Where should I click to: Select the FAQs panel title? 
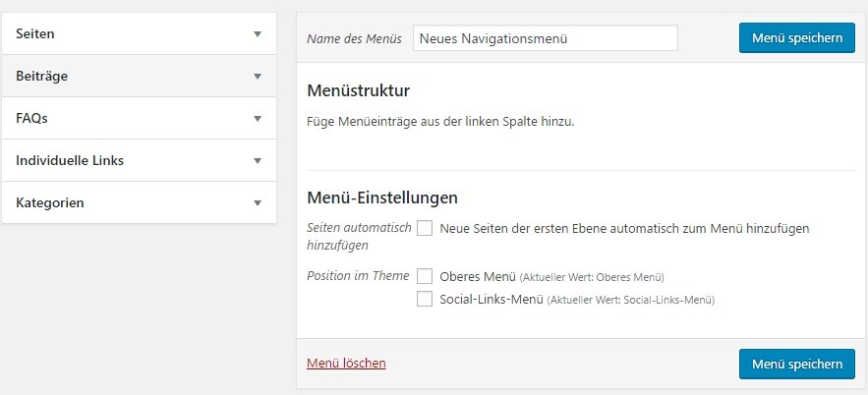pos(31,118)
